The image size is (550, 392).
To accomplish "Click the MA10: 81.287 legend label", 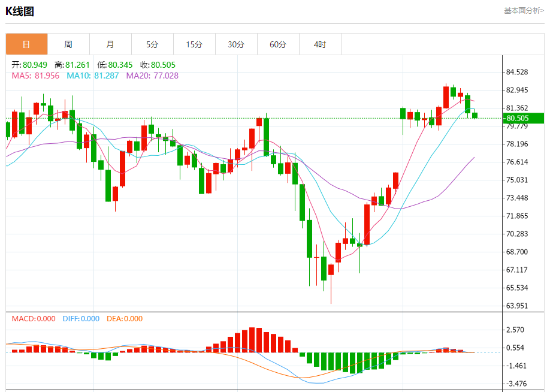I will [x=93, y=76].
